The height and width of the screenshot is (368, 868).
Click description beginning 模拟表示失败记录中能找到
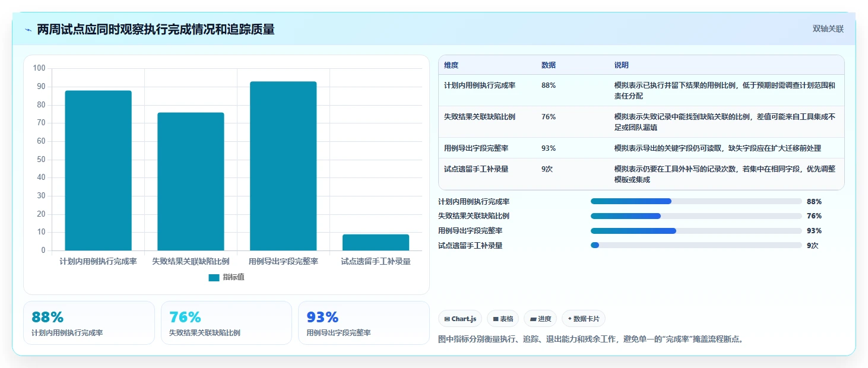click(x=725, y=122)
